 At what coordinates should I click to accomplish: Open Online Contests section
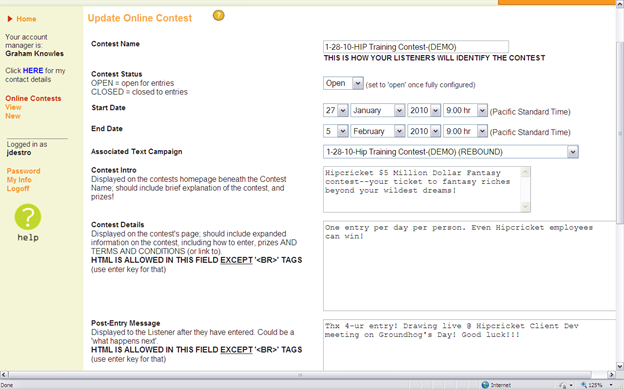click(33, 98)
